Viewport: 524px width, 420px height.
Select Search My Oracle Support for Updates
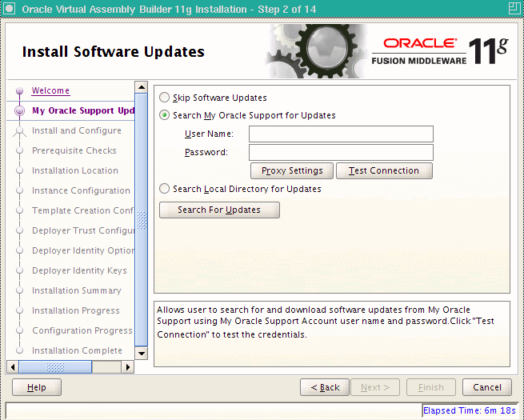pos(164,115)
